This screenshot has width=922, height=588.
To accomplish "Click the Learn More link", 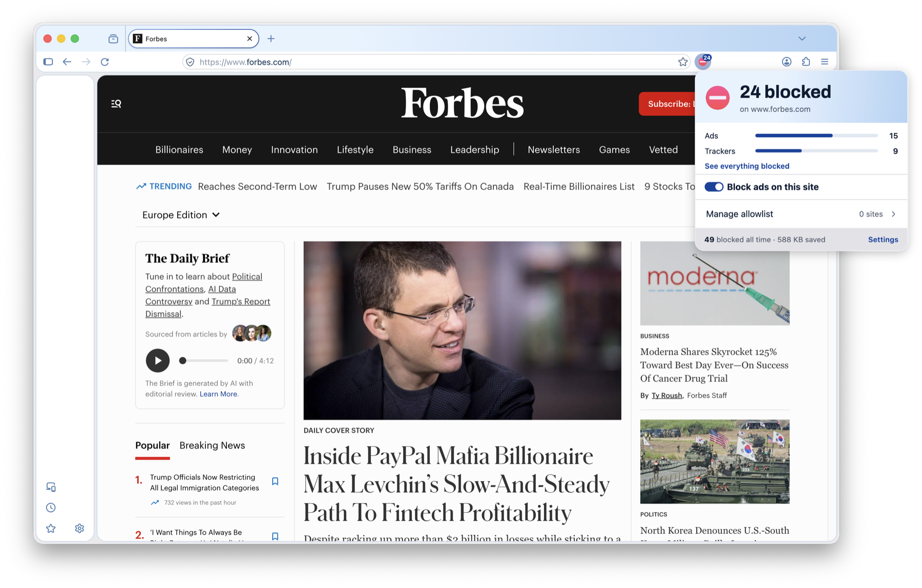I will coord(219,394).
